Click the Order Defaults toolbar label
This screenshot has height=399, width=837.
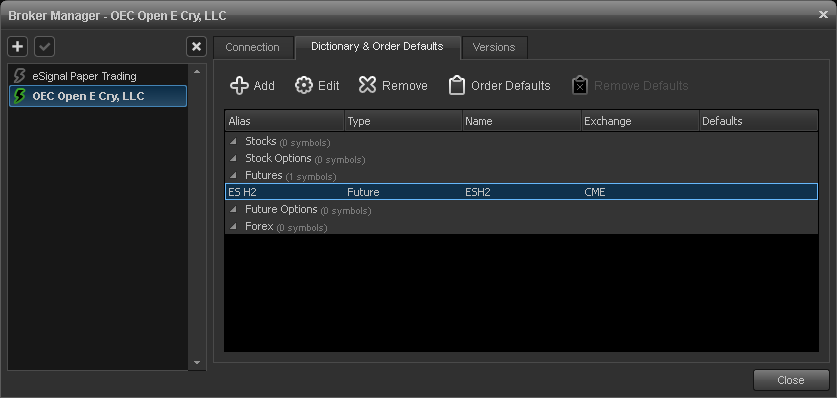pos(511,86)
